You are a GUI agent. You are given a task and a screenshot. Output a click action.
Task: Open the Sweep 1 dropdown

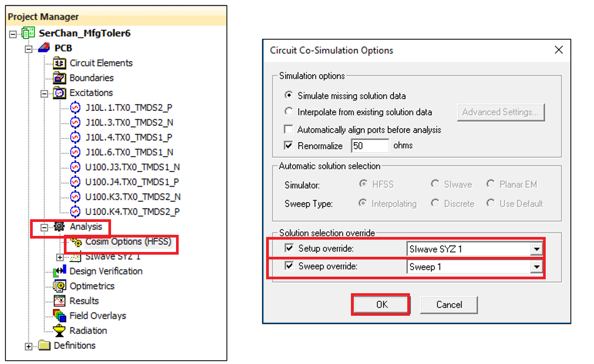coord(537,266)
